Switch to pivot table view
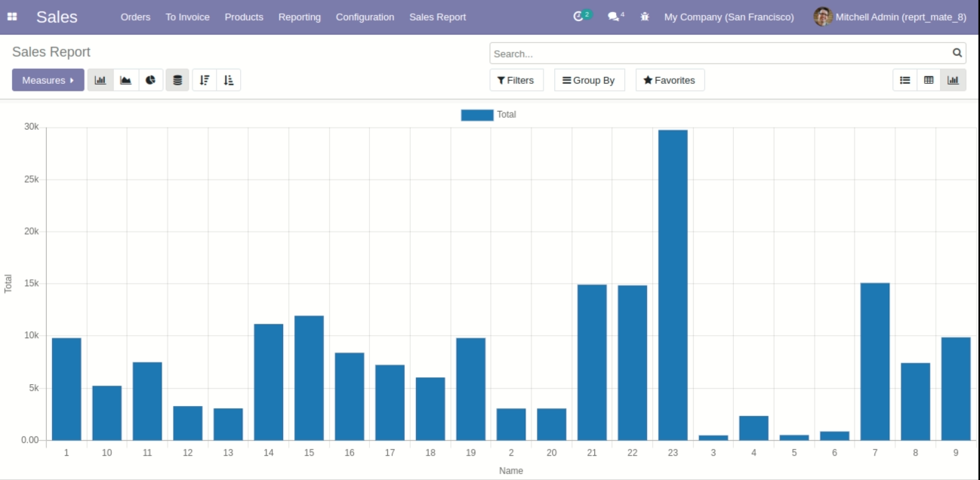The width and height of the screenshot is (980, 480). click(x=929, y=80)
